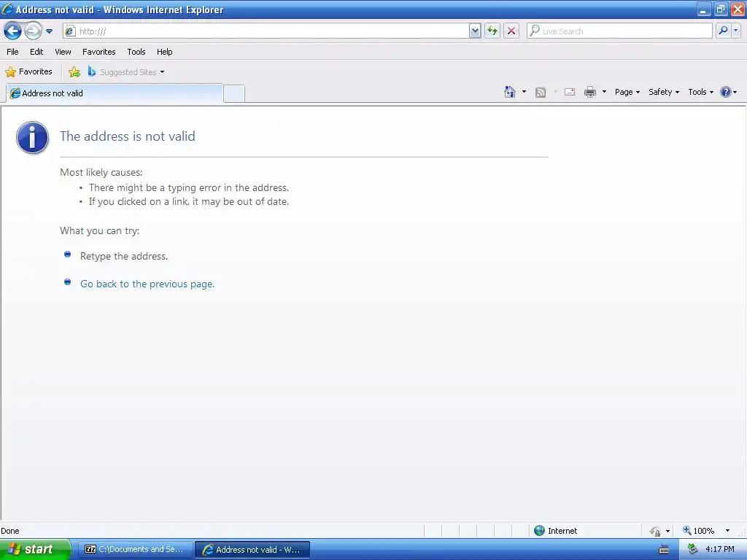The image size is (747, 560).
Task: Expand the zoom level dropdown arrow
Action: coord(727,531)
